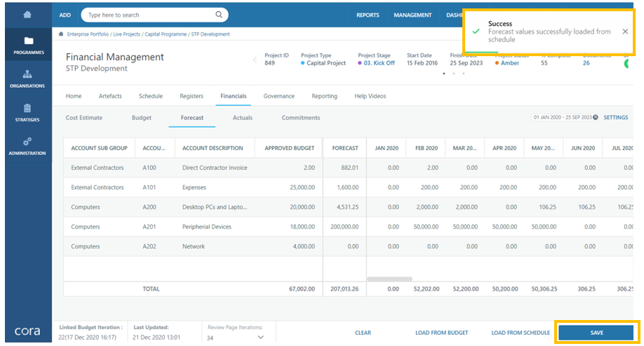The height and width of the screenshot is (346, 644).
Task: Click total forecast 207,013.26
Action: pos(344,289)
